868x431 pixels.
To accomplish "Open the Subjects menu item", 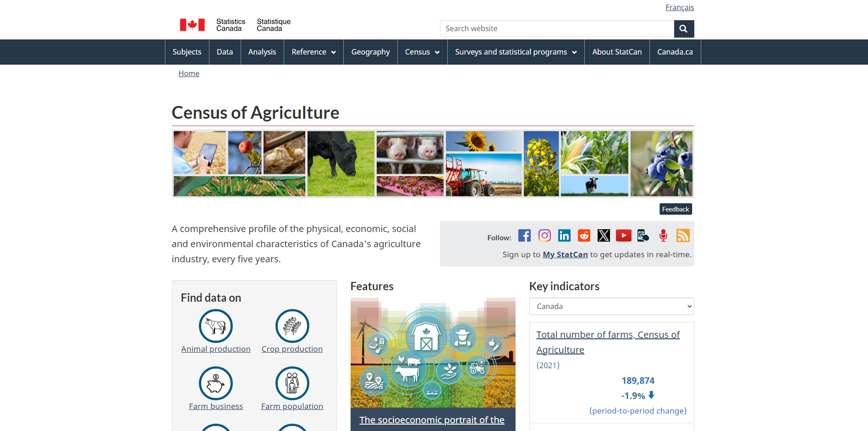I will pos(187,52).
